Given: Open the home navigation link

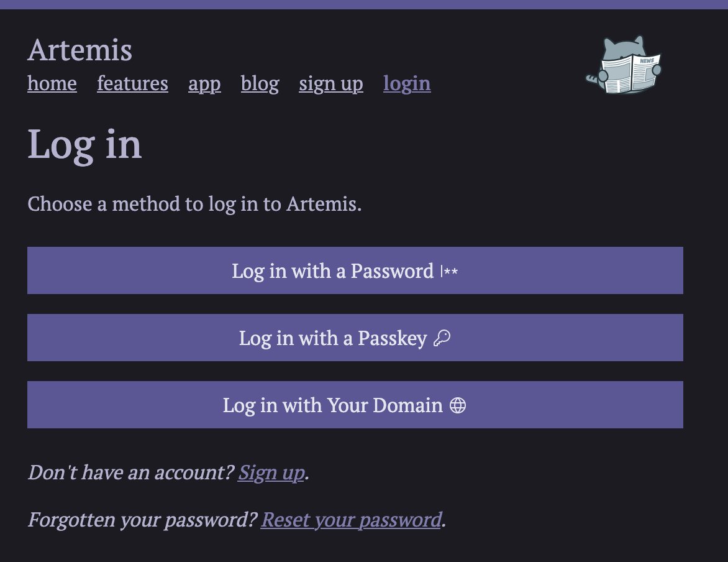Looking at the screenshot, I should pos(52,83).
